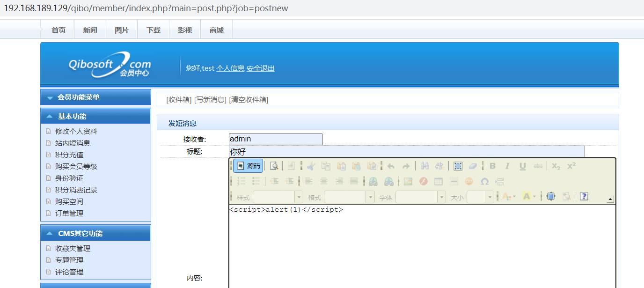The image size is (644, 288).
Task: Click the Undo arrow icon
Action: click(x=391, y=166)
